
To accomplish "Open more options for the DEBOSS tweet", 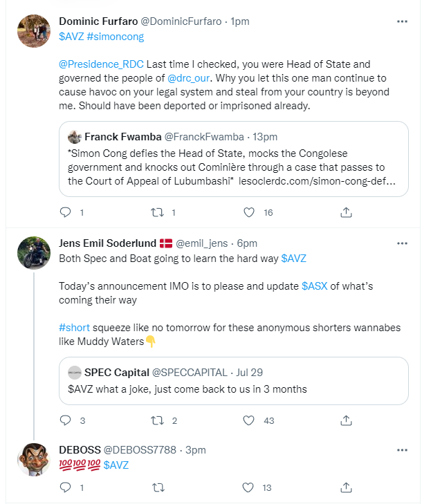I will (x=402, y=450).
